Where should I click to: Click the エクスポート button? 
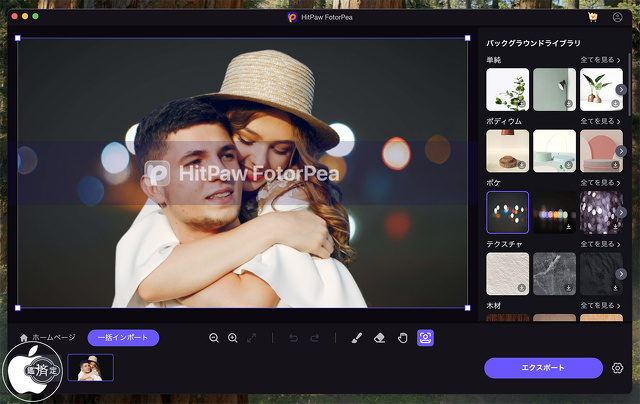pyautogui.click(x=543, y=368)
